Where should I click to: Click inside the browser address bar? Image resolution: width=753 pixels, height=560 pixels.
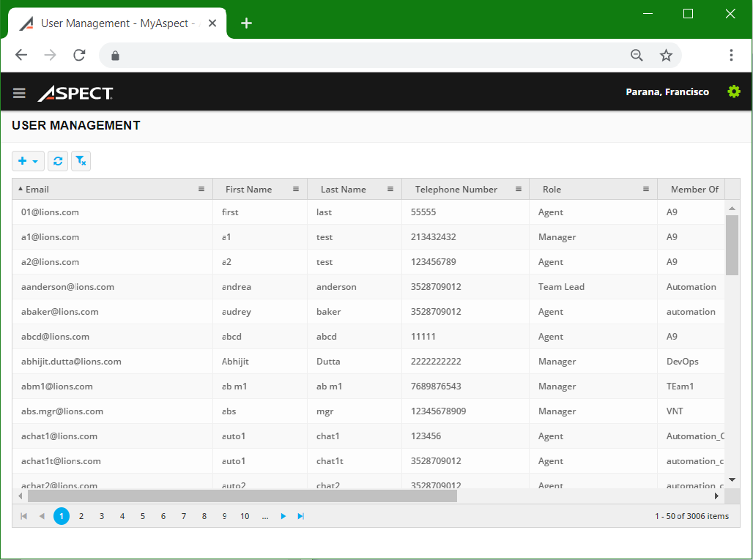366,55
